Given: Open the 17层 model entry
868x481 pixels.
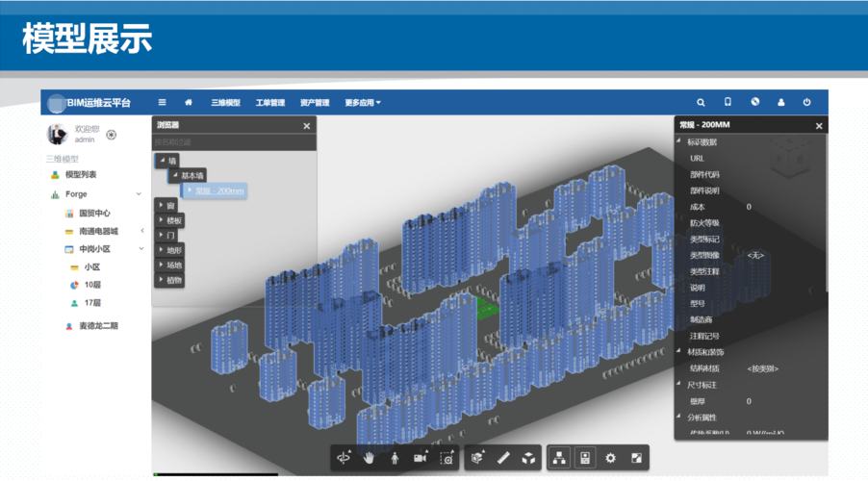Looking at the screenshot, I should click(92, 303).
